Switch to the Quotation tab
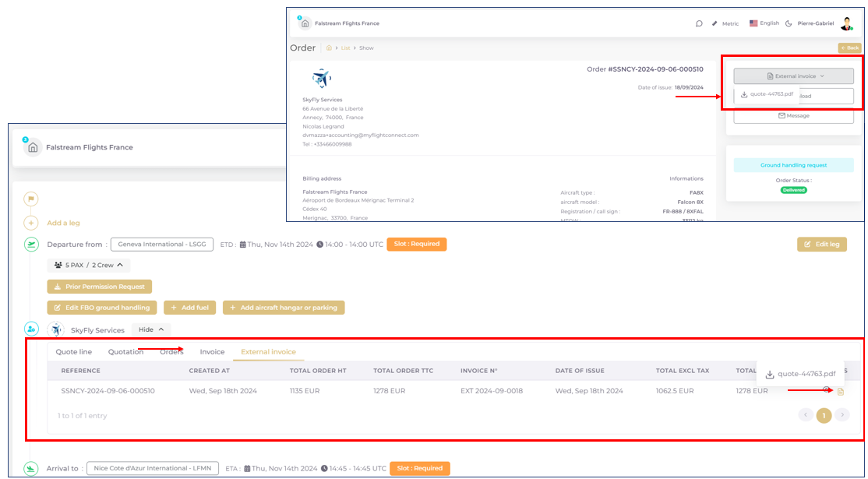Image resolution: width=868 pixels, height=479 pixels. pos(125,352)
